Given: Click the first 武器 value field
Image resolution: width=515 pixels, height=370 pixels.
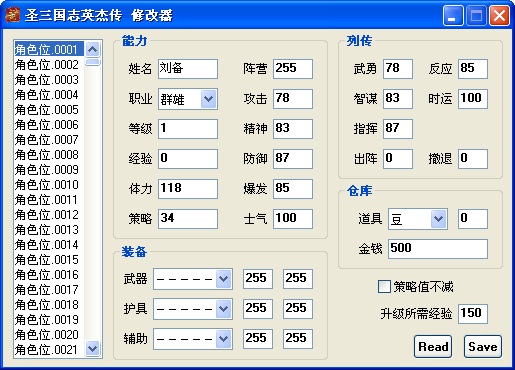Looking at the screenshot, I should pos(258,279).
